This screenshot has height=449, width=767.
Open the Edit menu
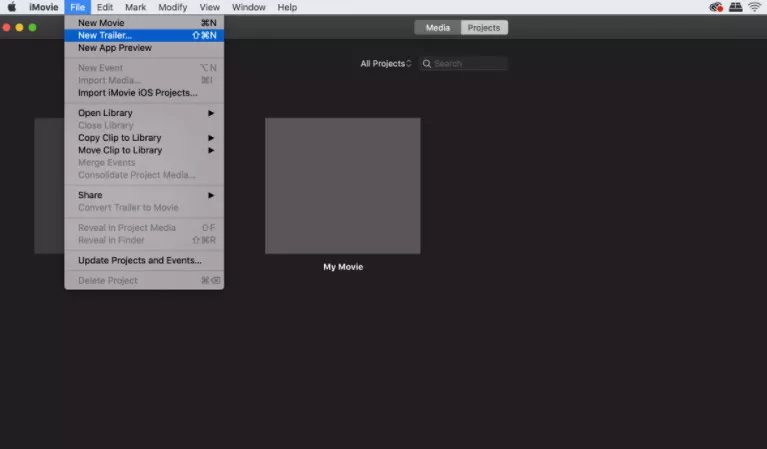105,7
